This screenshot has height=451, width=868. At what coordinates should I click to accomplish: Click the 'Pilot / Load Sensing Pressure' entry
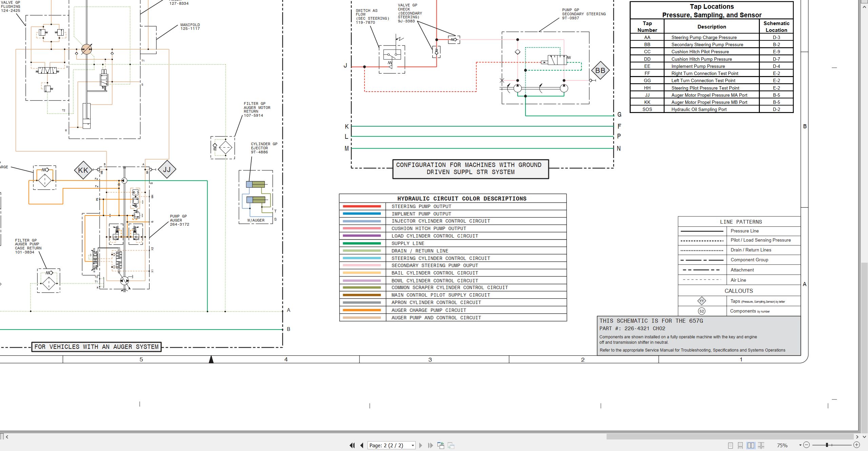click(761, 240)
